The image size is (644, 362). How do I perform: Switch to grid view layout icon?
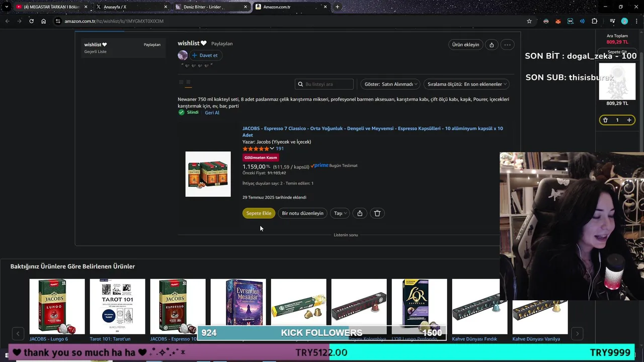(x=181, y=82)
